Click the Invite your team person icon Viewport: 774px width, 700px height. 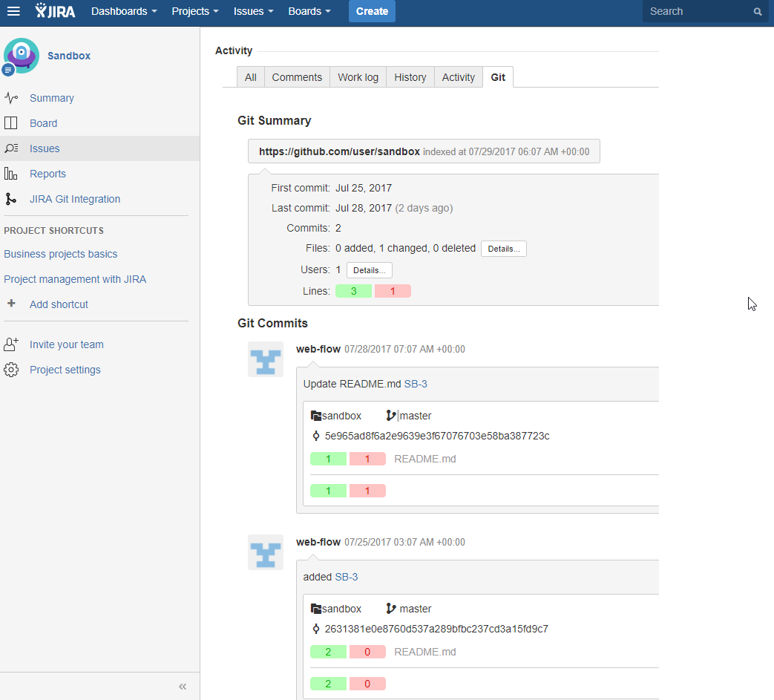[11, 344]
